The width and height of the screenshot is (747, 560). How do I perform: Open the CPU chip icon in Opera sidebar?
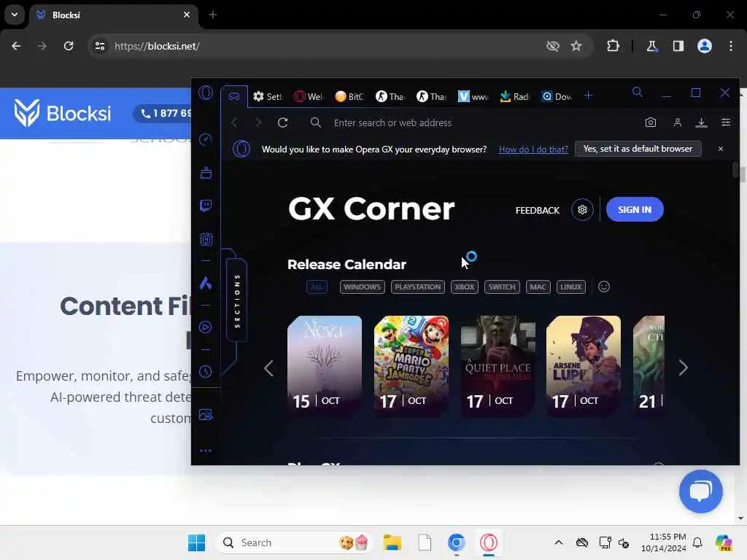tap(206, 239)
